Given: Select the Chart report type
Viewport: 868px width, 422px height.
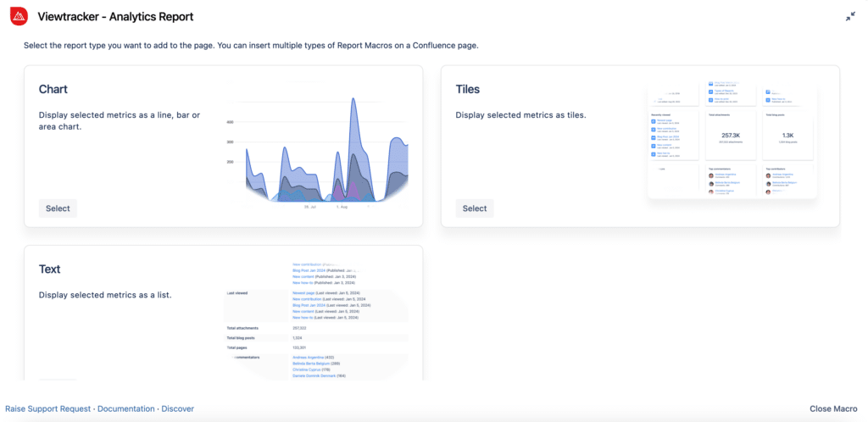Looking at the screenshot, I should click(x=58, y=208).
